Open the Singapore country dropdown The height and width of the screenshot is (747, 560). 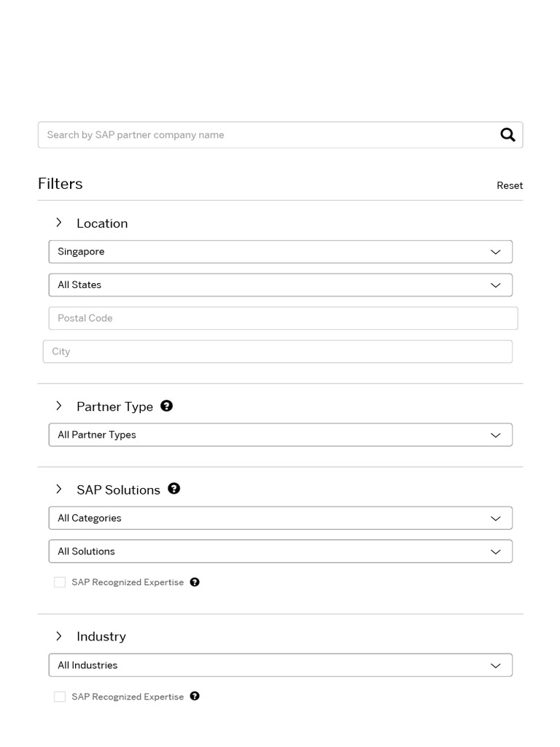280,252
